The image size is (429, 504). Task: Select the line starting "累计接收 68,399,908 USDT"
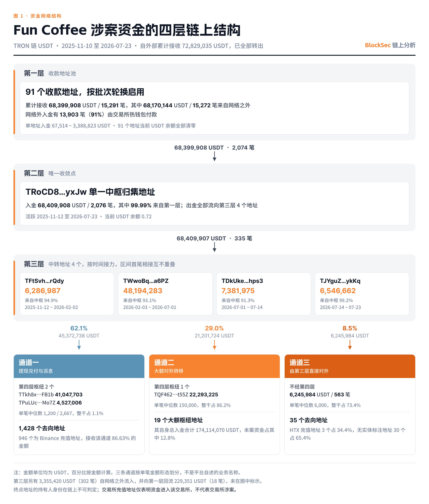[x=138, y=105]
